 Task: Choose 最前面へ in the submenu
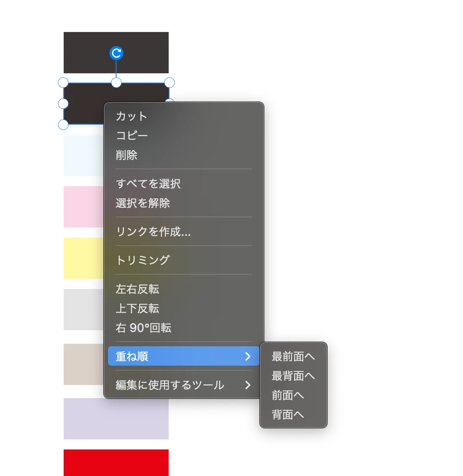pos(293,357)
